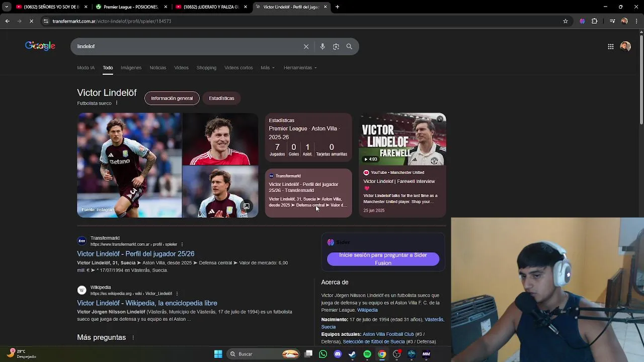Expand the Herramientas dropdown
This screenshot has width=644, height=362.
[300, 68]
